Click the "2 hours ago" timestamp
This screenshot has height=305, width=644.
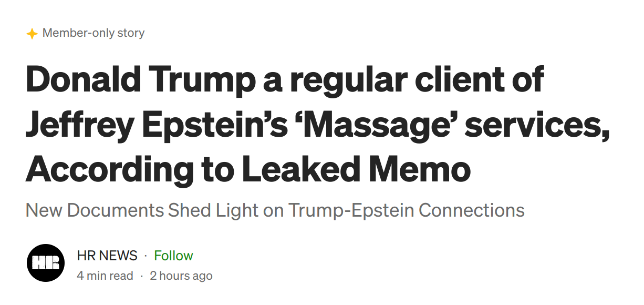coord(181,276)
